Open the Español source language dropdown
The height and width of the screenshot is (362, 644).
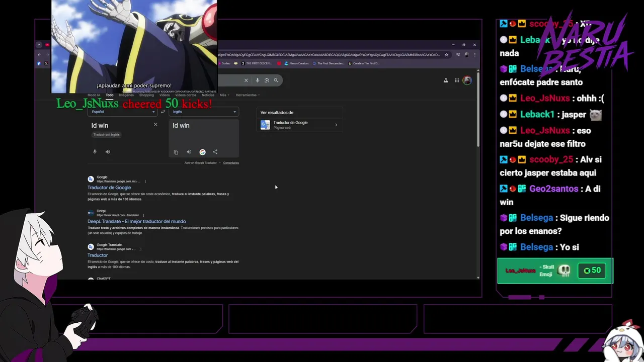pyautogui.click(x=123, y=112)
